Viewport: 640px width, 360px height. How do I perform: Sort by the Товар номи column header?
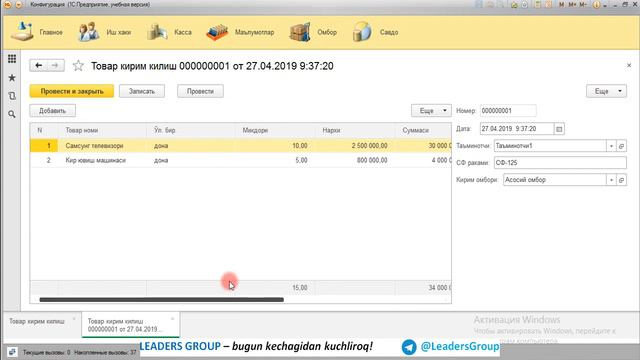(x=102, y=130)
